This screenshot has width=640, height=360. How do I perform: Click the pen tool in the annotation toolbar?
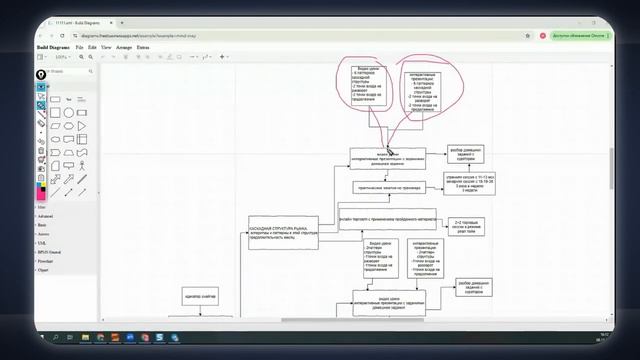coord(41,114)
